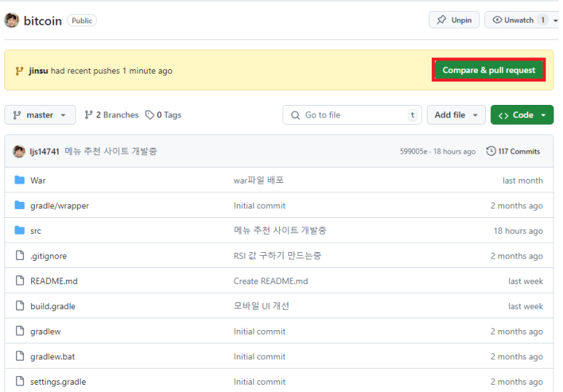The width and height of the screenshot is (563, 392).
Task: Click last month timestamp in War row
Action: (522, 181)
